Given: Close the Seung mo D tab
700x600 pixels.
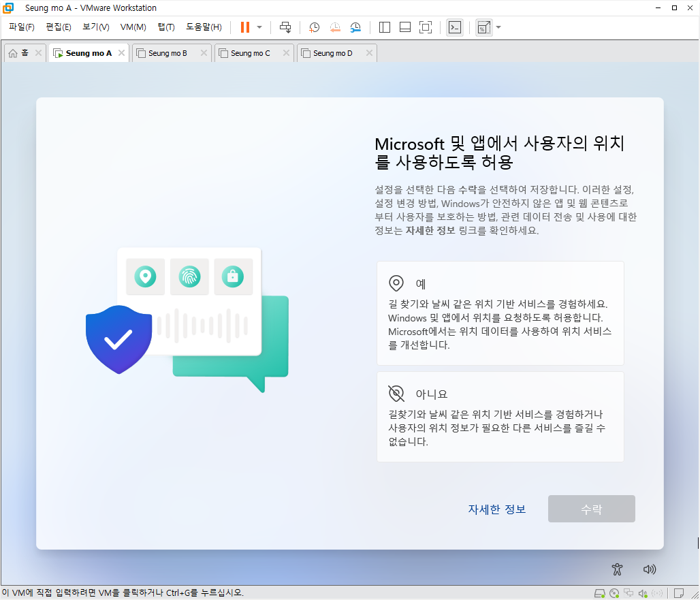Looking at the screenshot, I should [369, 53].
